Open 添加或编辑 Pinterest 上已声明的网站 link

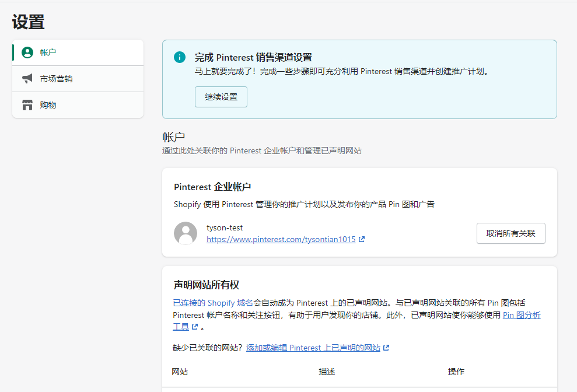point(313,348)
